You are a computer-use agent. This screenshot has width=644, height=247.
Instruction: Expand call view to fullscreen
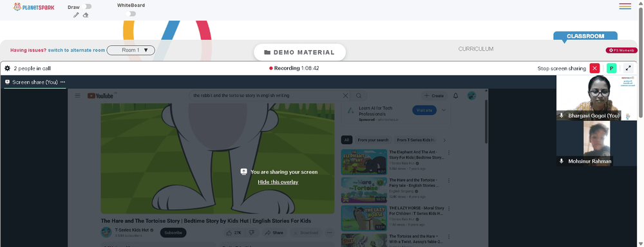629,69
